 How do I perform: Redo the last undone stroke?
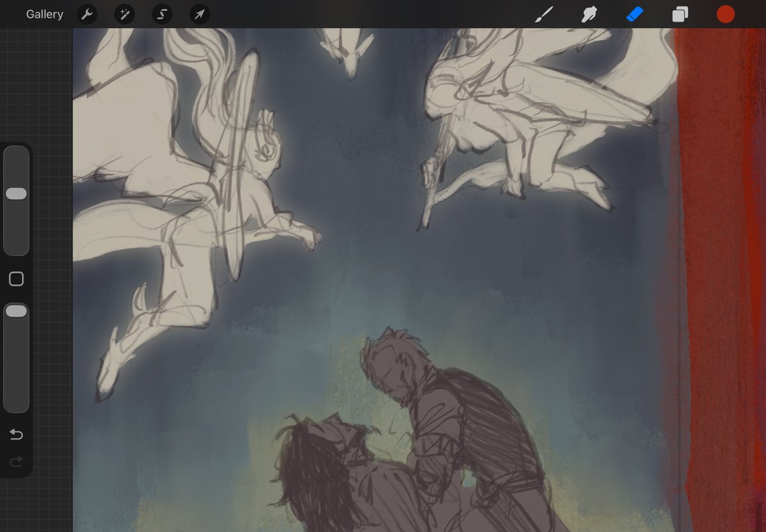17,461
